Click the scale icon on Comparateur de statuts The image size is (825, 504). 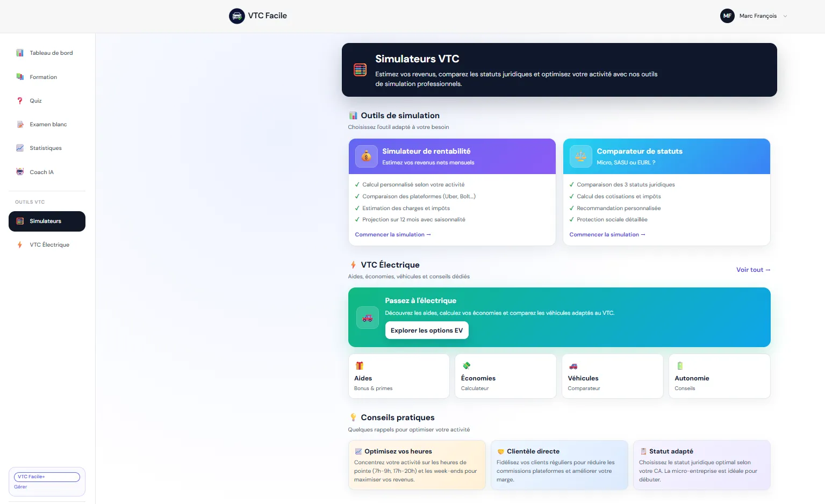tap(580, 156)
